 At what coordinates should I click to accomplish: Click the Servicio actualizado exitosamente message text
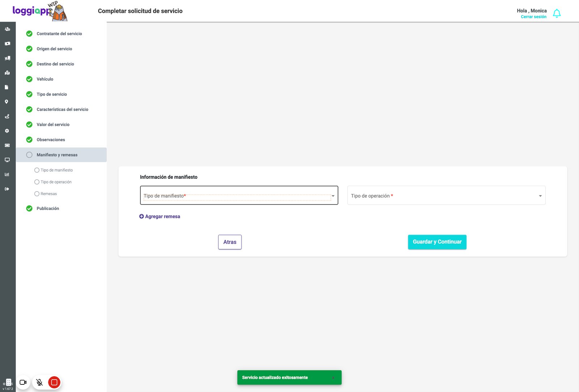coord(275,378)
